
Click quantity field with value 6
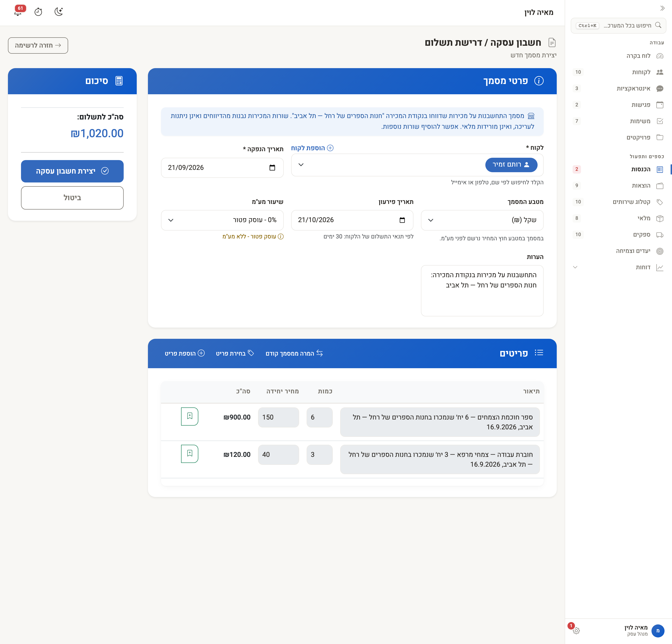(319, 417)
